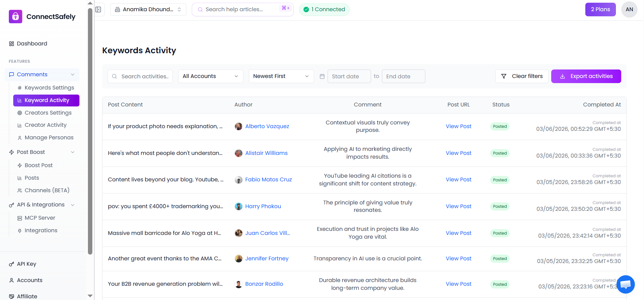Click Alberto Vazquez's avatar picture
The image size is (644, 300).
(x=239, y=126)
